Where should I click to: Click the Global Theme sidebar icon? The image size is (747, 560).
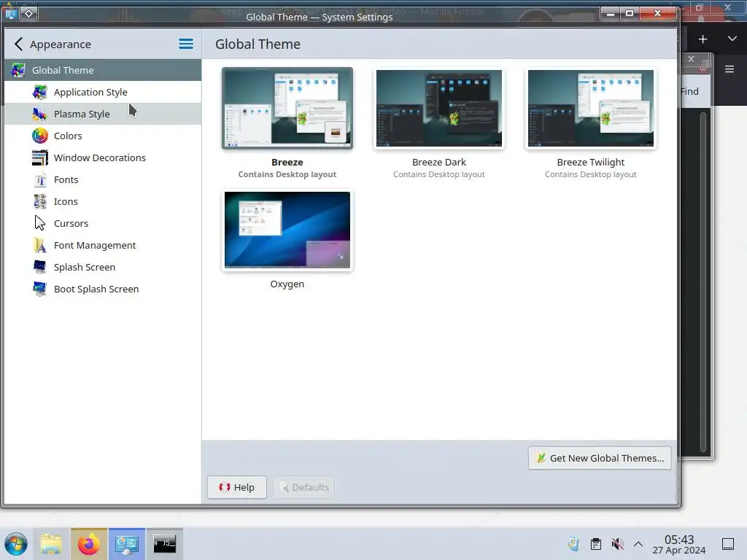click(18, 70)
